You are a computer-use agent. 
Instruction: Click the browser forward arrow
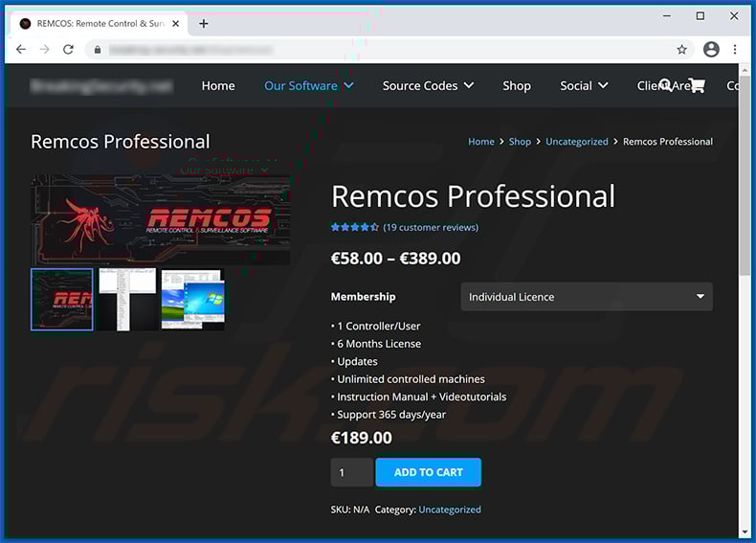click(44, 49)
